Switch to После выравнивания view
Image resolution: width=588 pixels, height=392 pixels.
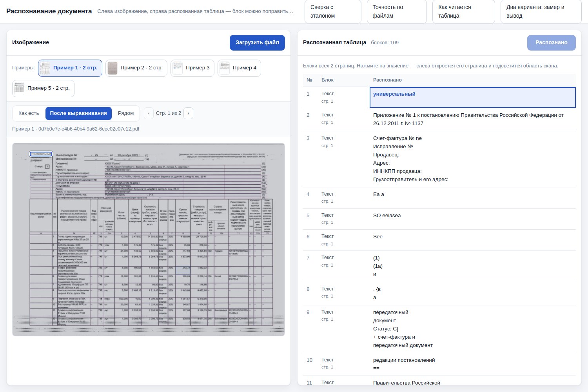point(78,113)
